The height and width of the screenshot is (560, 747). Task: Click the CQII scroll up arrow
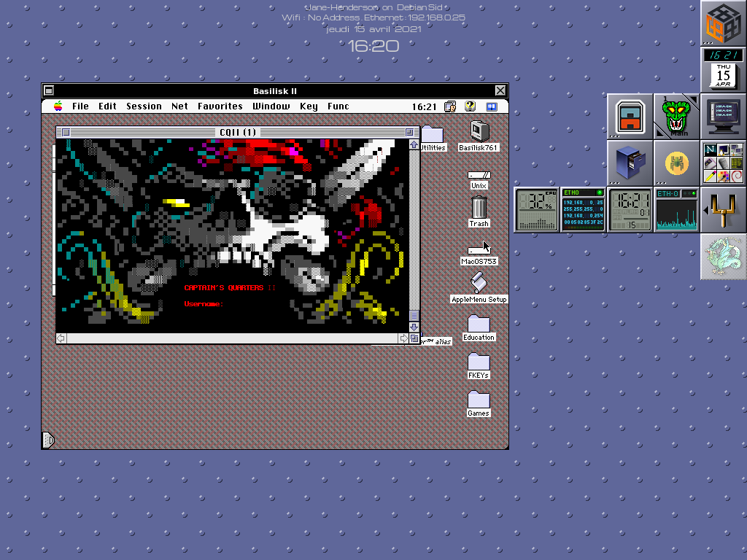pos(414,144)
